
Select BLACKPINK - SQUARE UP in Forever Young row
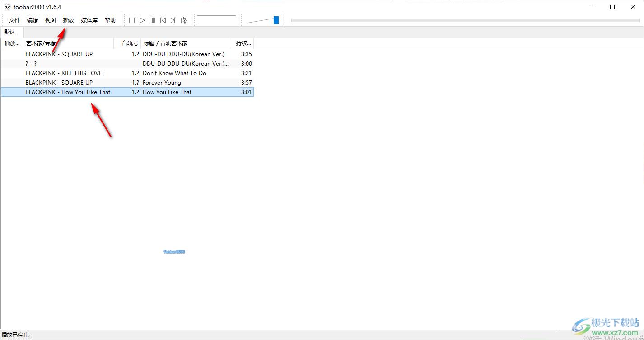coord(59,83)
